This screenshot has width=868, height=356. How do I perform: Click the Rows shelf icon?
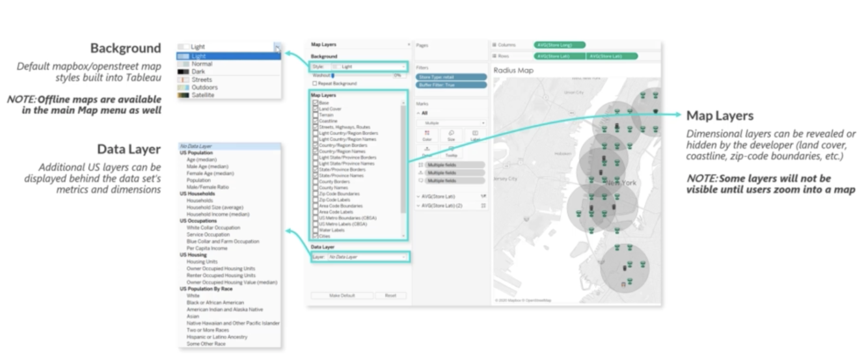click(x=495, y=56)
